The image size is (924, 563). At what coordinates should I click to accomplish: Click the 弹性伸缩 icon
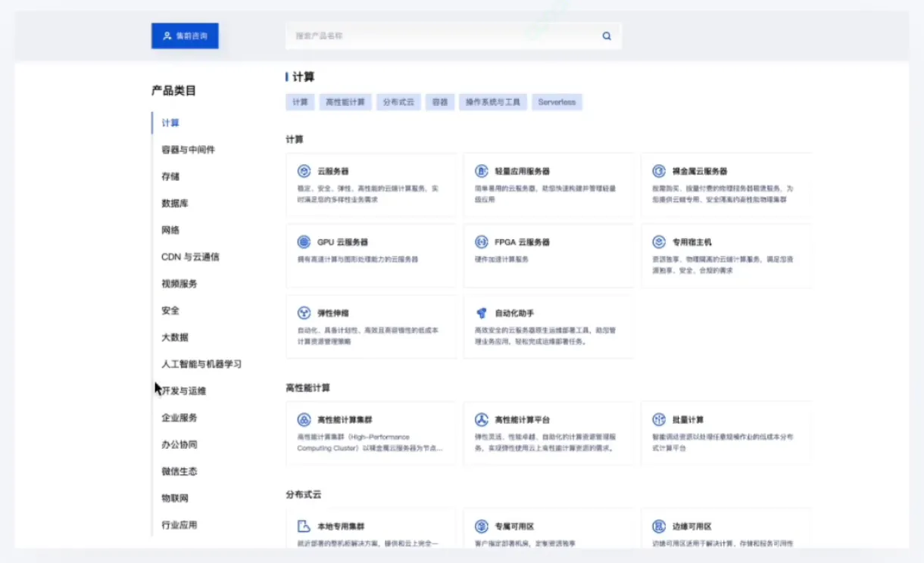coord(304,313)
